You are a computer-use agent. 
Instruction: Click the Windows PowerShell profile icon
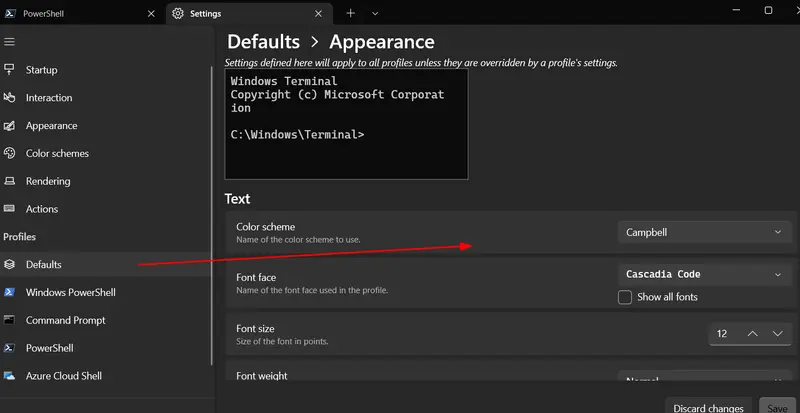click(x=9, y=292)
